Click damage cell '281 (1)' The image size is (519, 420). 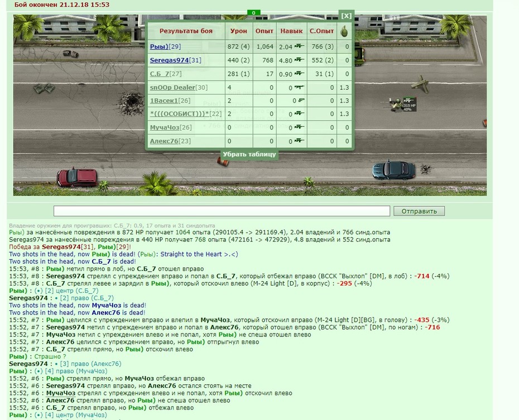[239, 74]
